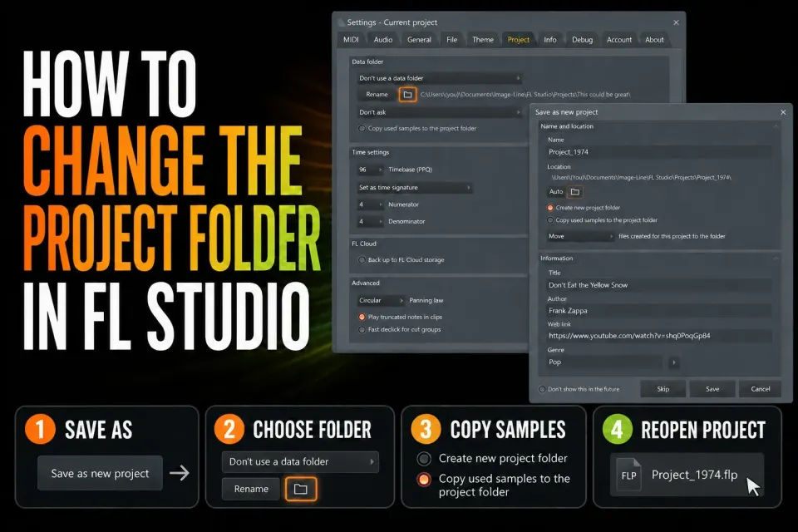Image resolution: width=798 pixels, height=532 pixels.
Task: Click FLP file icon in Reopen Project card
Action: 629,475
